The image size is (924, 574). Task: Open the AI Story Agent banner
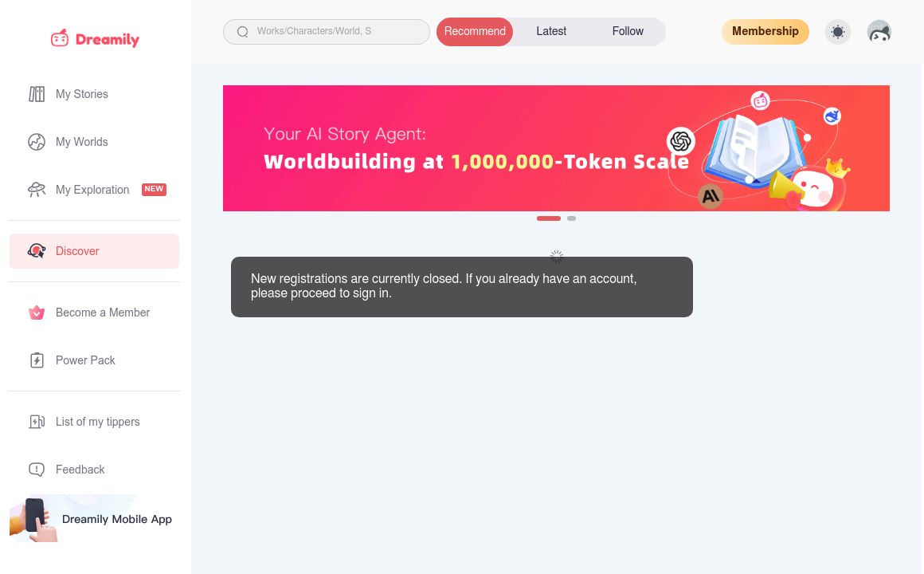(x=556, y=148)
